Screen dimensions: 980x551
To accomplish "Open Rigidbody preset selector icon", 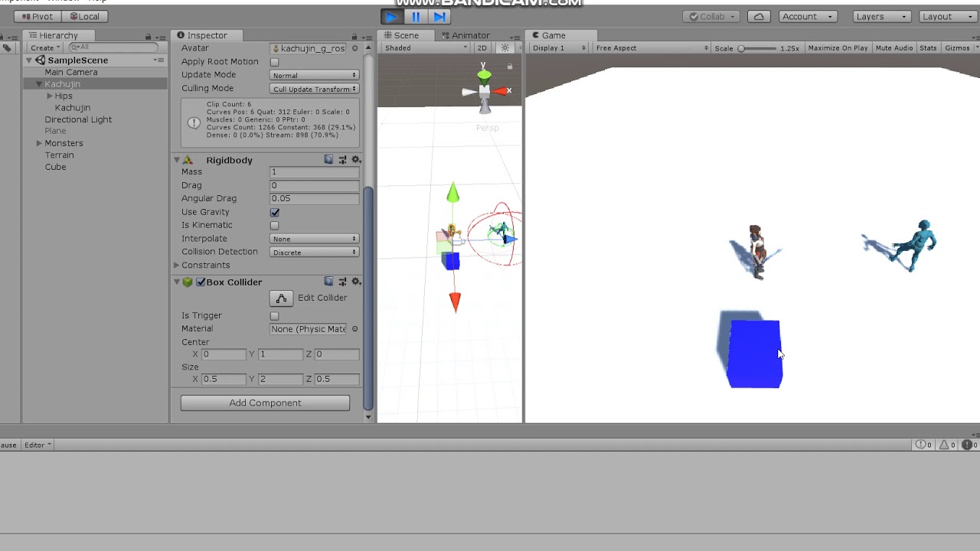I will pos(342,160).
